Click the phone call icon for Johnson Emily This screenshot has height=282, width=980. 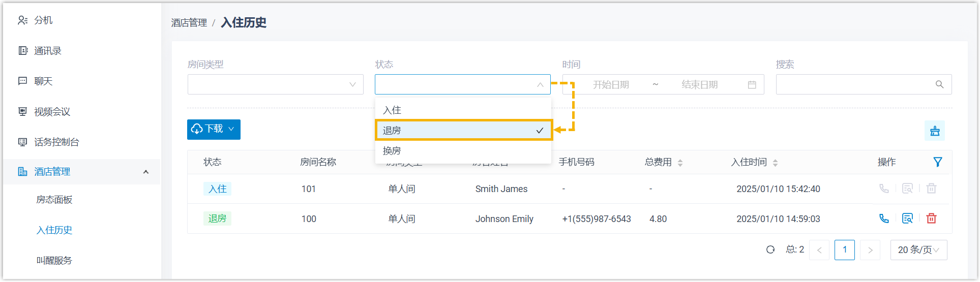point(884,218)
